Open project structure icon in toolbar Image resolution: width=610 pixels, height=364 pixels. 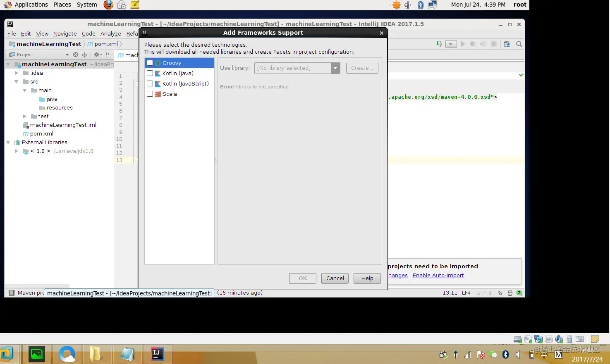507,44
